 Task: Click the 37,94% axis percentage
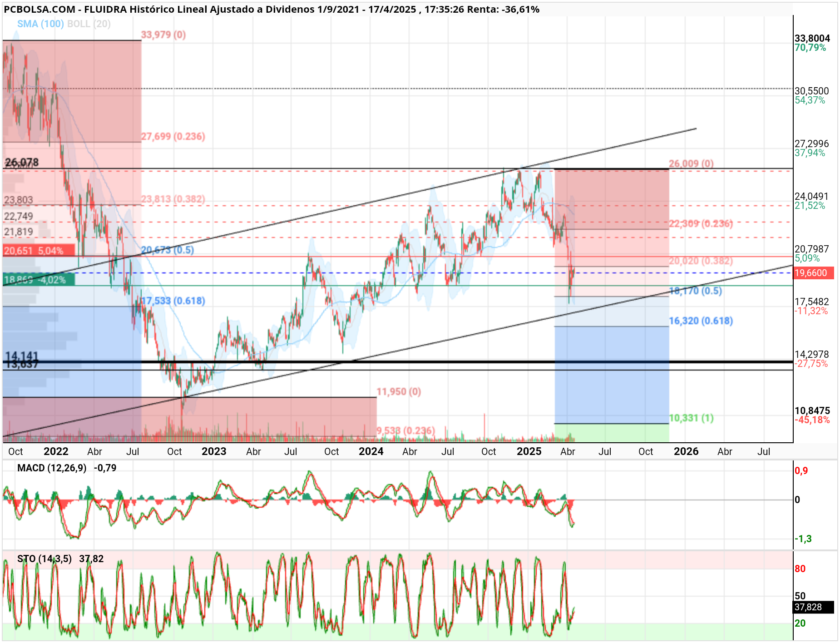pos(810,153)
